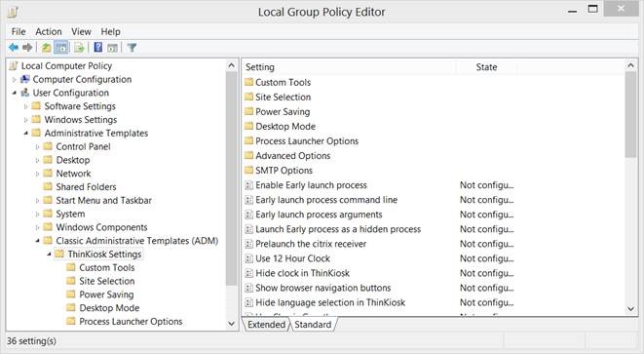644x354 pixels.
Task: Expand the Windows Settings node
Action: coord(26,120)
